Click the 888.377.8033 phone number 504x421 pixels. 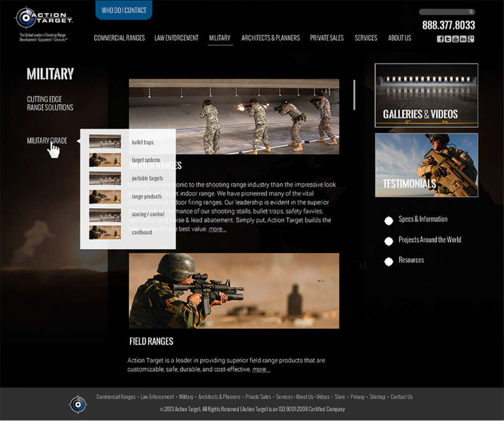pyautogui.click(x=449, y=25)
